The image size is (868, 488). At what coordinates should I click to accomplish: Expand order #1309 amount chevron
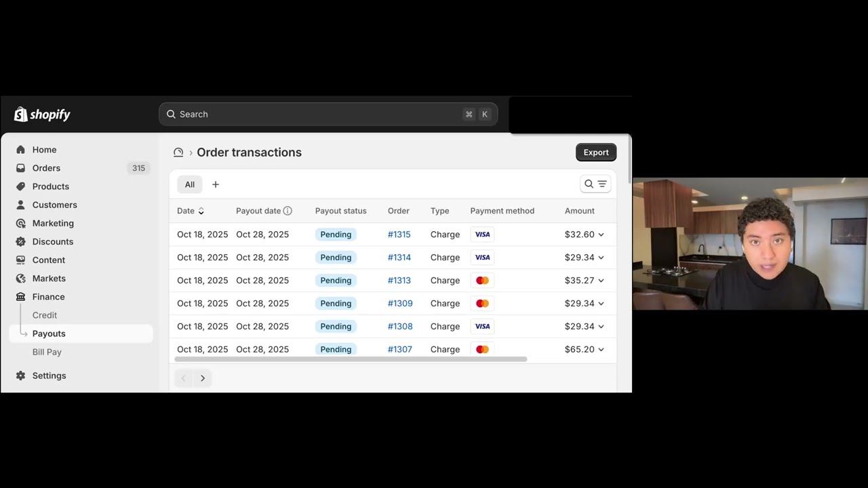click(x=601, y=304)
